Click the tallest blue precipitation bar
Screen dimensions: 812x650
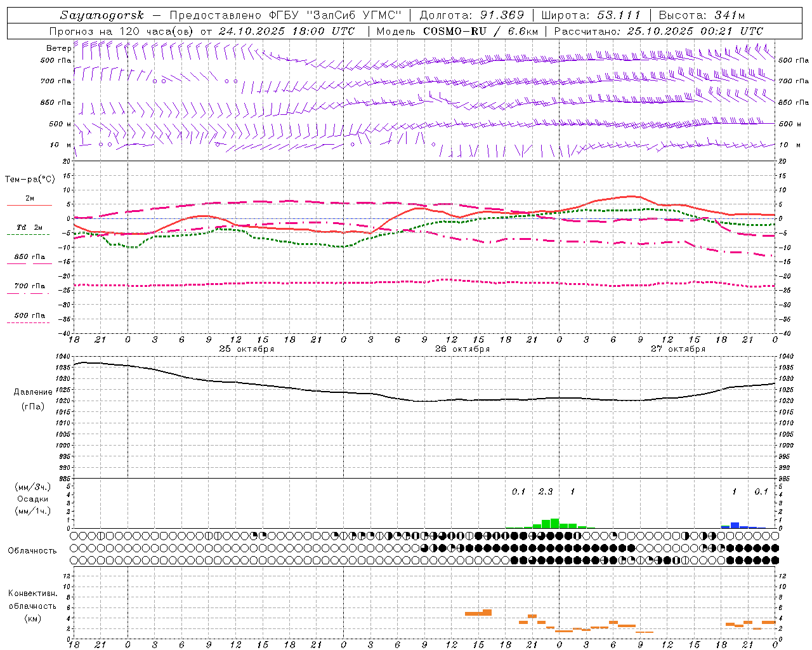coord(735,525)
